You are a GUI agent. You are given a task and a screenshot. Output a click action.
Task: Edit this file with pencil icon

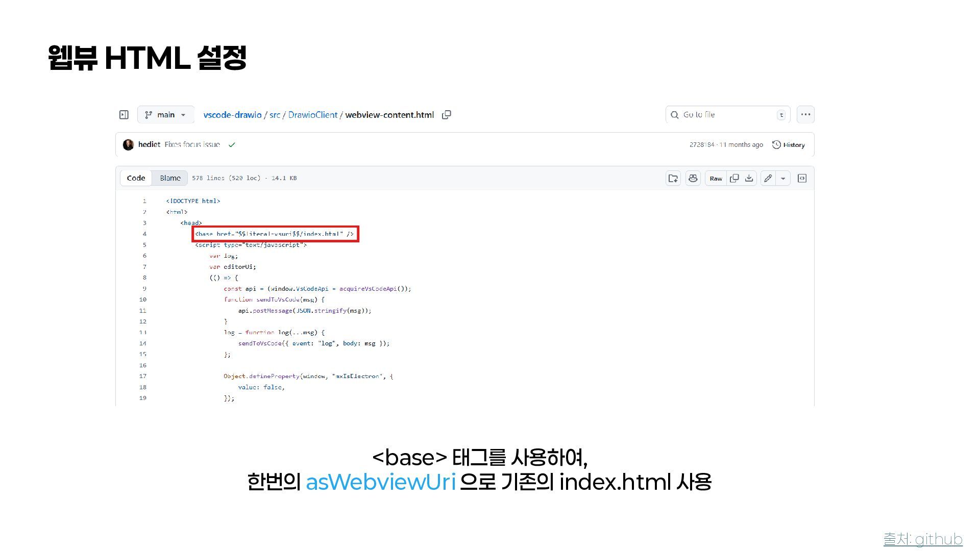[x=768, y=178]
